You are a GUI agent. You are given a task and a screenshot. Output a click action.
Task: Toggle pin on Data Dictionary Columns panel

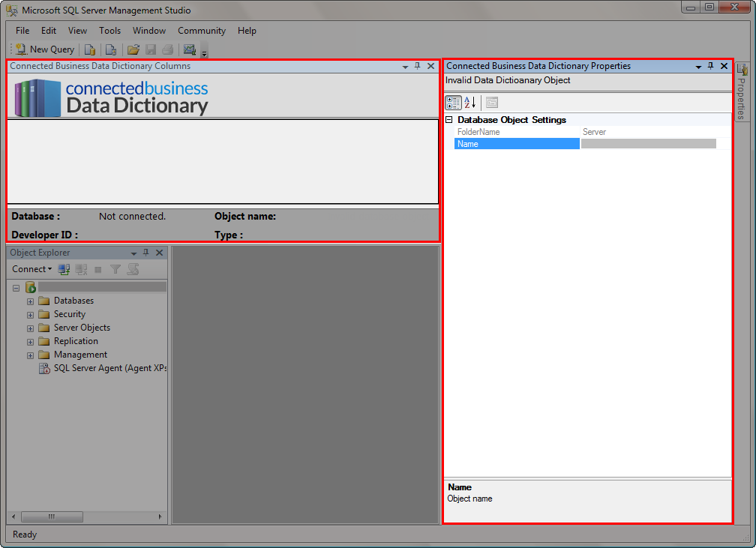click(x=418, y=66)
